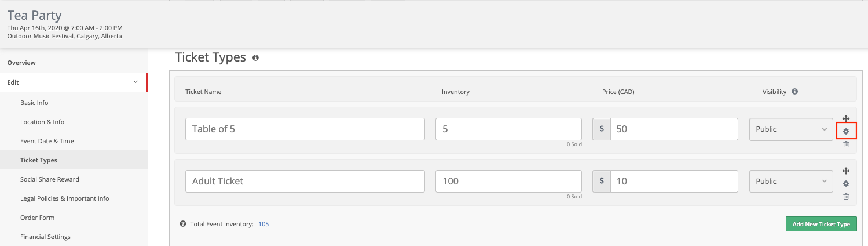Open visibility dropdown for Adult Ticket

[791, 181]
